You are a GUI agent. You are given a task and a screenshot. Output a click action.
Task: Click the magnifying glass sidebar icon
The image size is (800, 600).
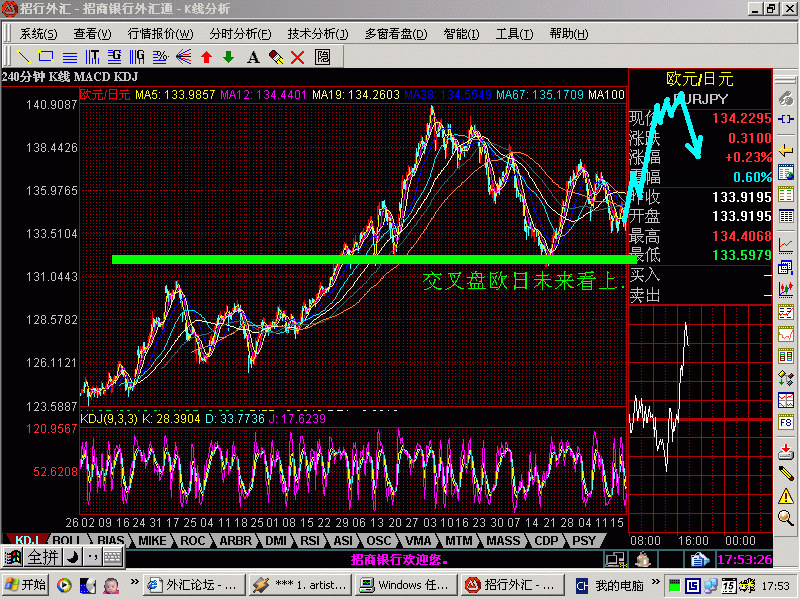(x=786, y=518)
